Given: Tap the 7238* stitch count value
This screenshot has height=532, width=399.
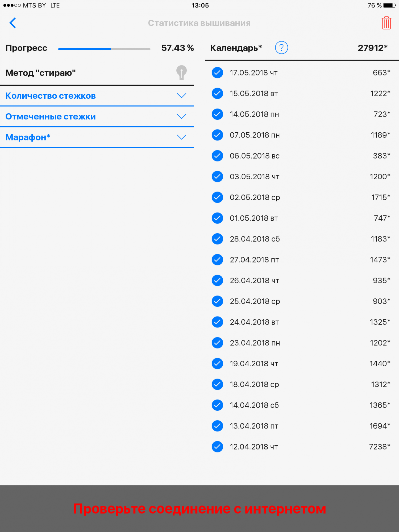Looking at the screenshot, I should [379, 447].
